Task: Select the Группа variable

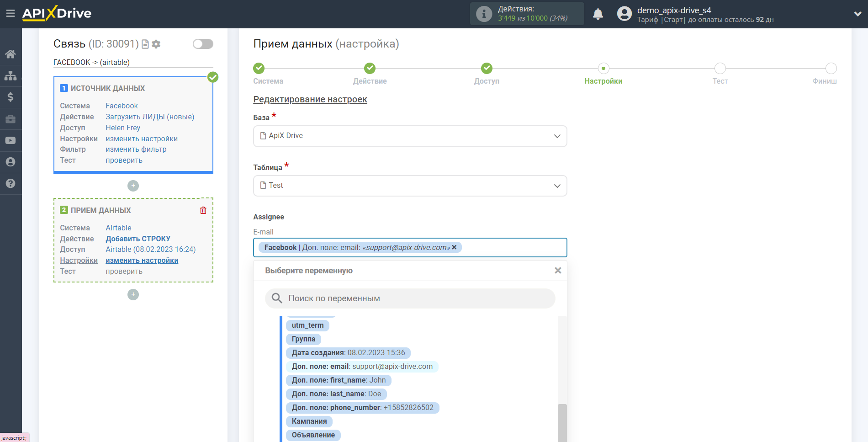Action: [x=303, y=339]
